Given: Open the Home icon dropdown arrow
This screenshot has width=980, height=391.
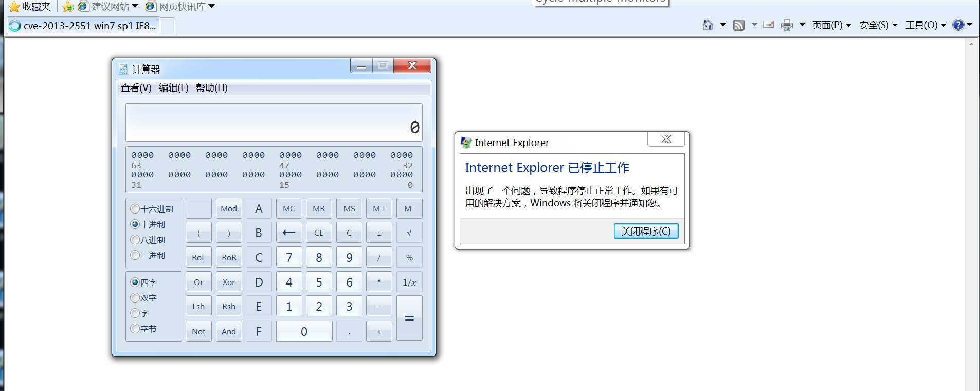Looking at the screenshot, I should click(x=722, y=25).
